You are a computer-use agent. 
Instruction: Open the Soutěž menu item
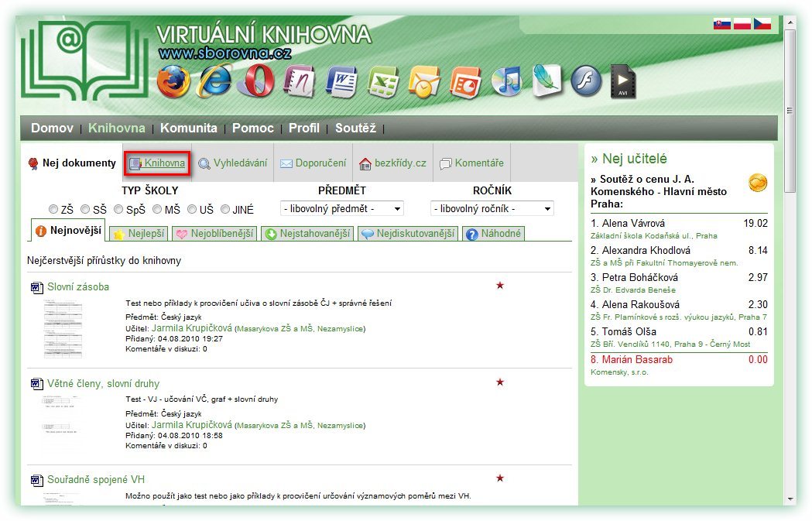(355, 128)
